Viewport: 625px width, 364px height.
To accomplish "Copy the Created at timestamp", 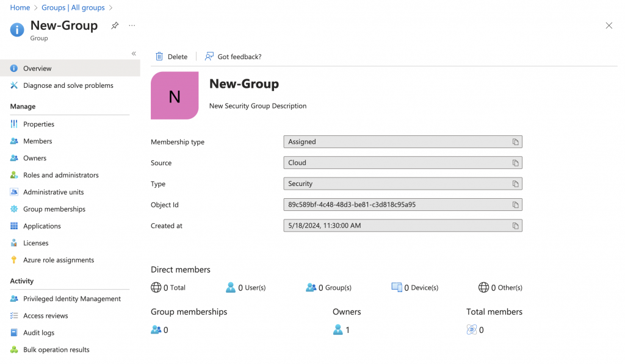I will pos(515,226).
